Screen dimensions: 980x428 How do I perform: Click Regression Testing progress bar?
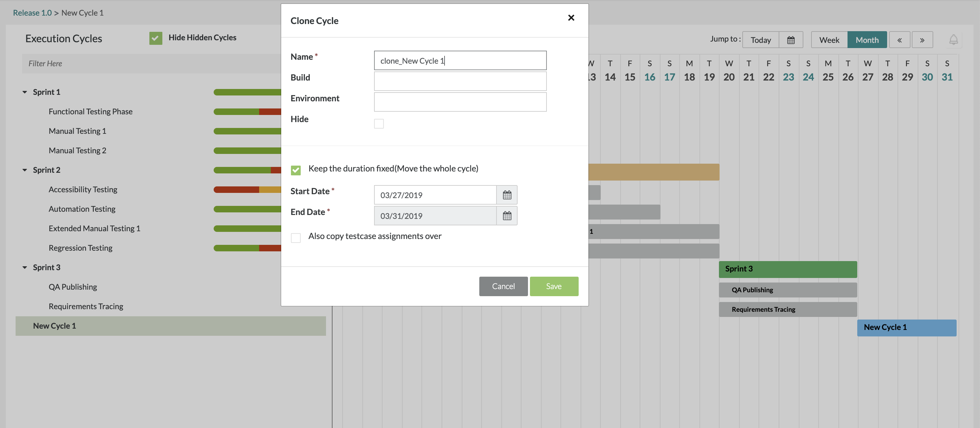point(247,248)
